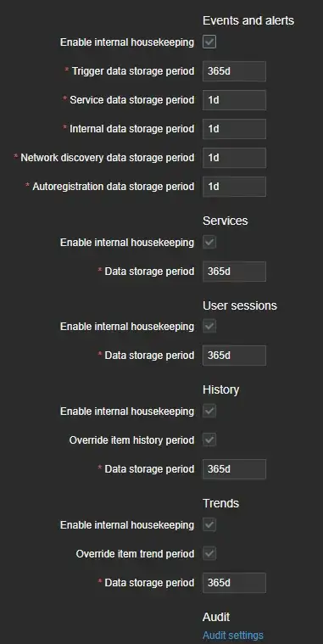Click the Override item trend period label
The width and height of the screenshot is (323, 644).
pyautogui.click(x=135, y=554)
